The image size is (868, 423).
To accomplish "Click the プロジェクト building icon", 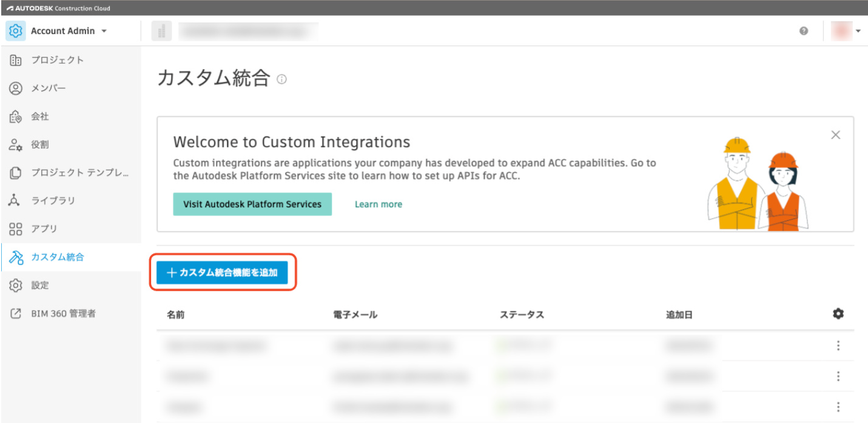I will (16, 60).
